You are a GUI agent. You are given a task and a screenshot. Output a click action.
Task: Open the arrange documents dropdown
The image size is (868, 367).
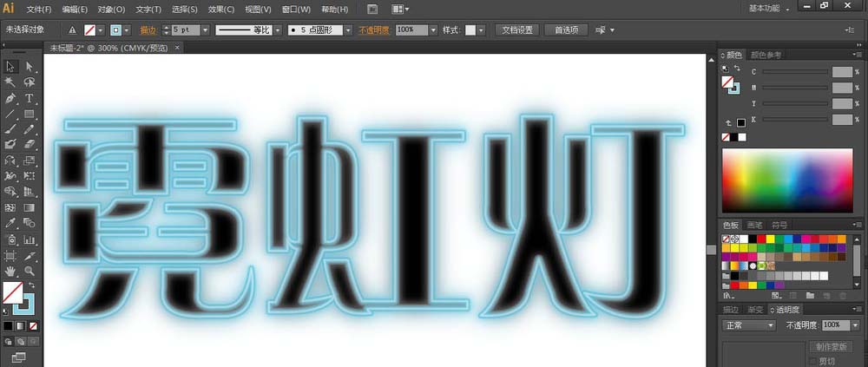point(400,10)
